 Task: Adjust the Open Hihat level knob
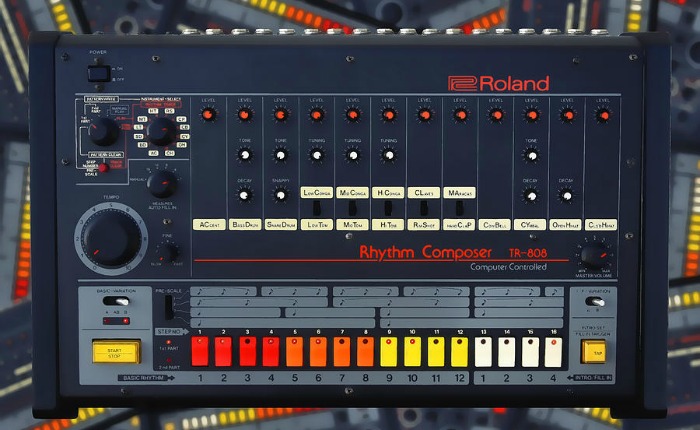[567, 115]
